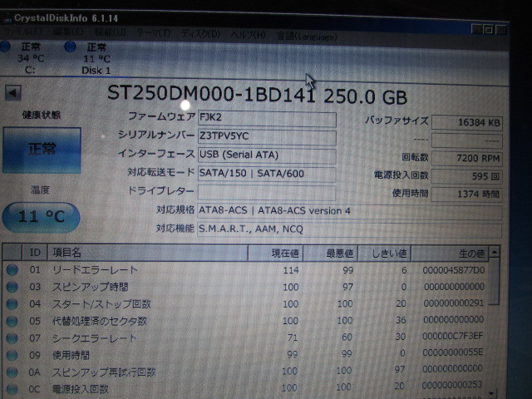Click current value 114 in row 01

[291, 270]
